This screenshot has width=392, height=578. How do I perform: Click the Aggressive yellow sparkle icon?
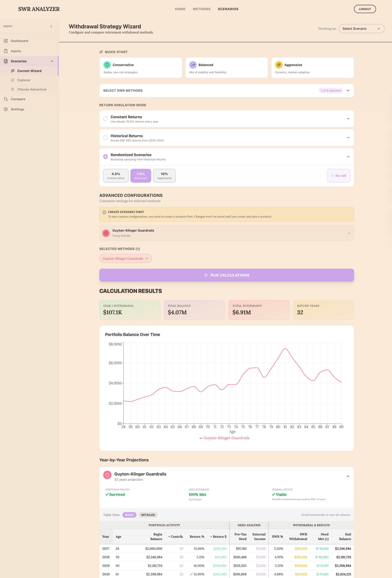[279, 65]
